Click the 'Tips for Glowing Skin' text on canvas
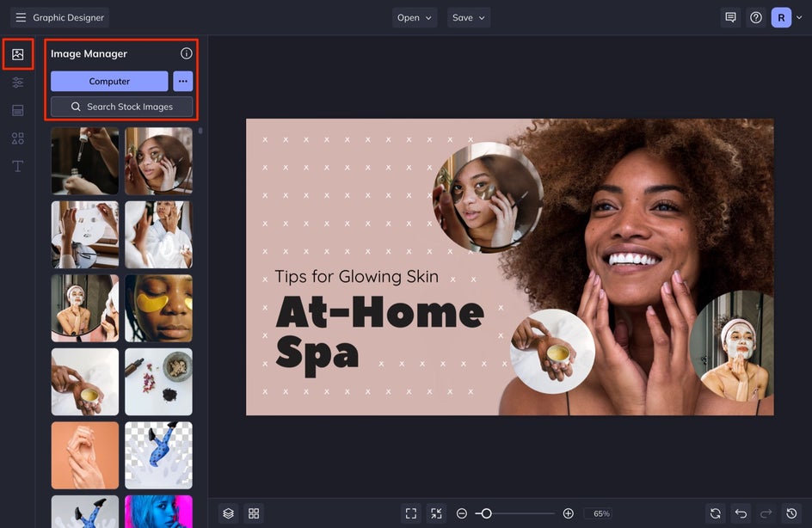This screenshot has width=812, height=528. click(356, 276)
